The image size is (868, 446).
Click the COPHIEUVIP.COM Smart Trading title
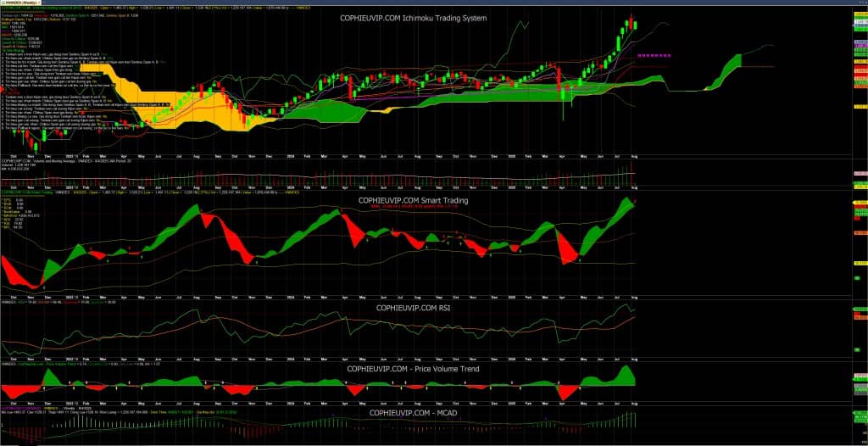pyautogui.click(x=412, y=201)
